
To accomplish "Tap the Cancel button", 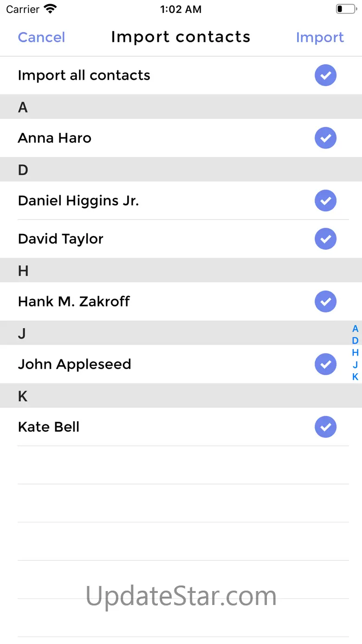I will (x=41, y=37).
